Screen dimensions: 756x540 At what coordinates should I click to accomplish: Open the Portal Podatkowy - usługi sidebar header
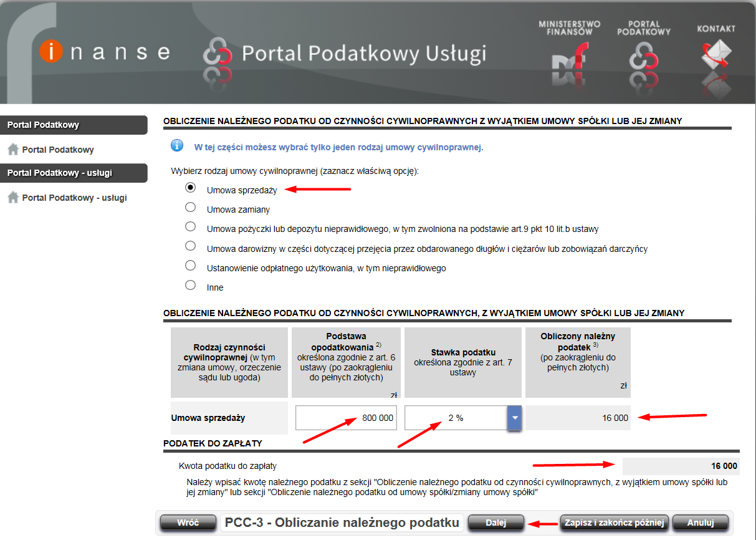tap(74, 173)
